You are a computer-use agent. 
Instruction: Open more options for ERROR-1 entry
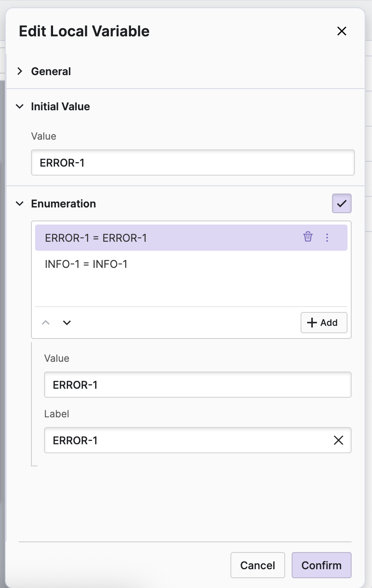click(327, 237)
